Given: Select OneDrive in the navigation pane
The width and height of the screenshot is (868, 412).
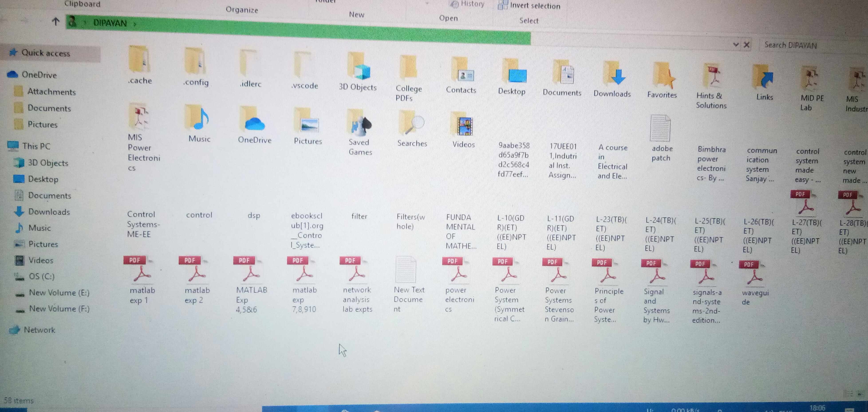Looking at the screenshot, I should click(39, 75).
